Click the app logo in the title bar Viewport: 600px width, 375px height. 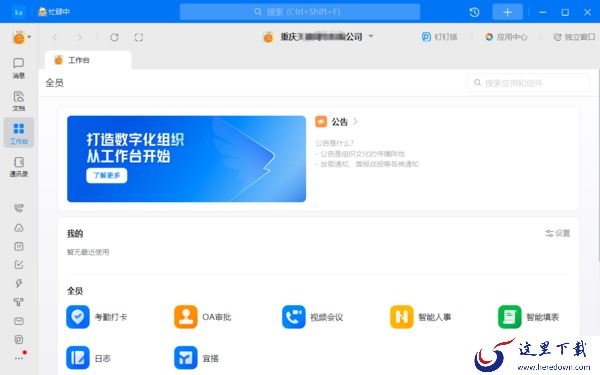click(x=18, y=12)
